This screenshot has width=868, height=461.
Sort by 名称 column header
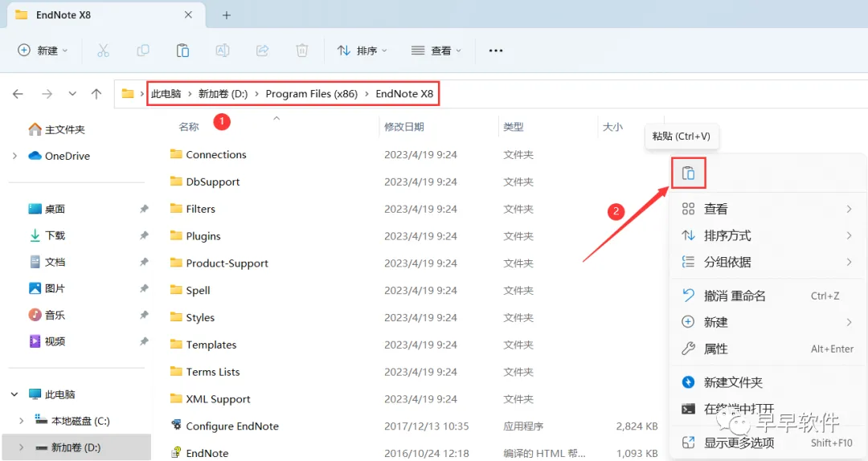pos(189,127)
